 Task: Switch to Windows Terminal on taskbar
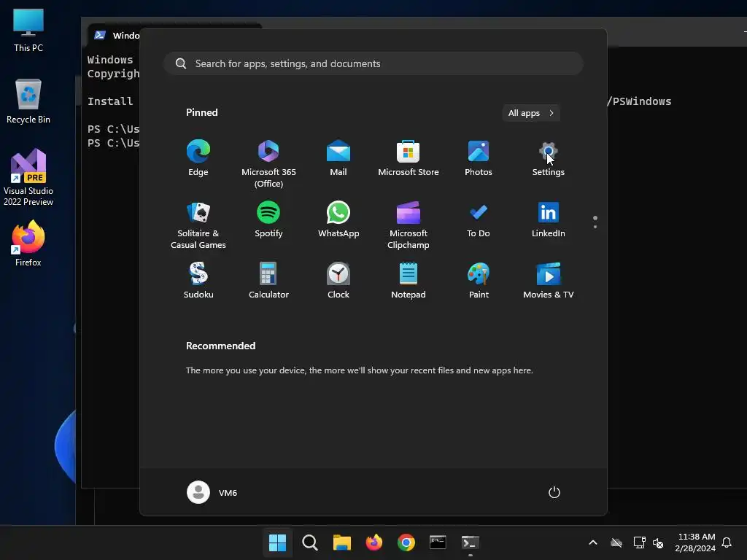point(471,542)
